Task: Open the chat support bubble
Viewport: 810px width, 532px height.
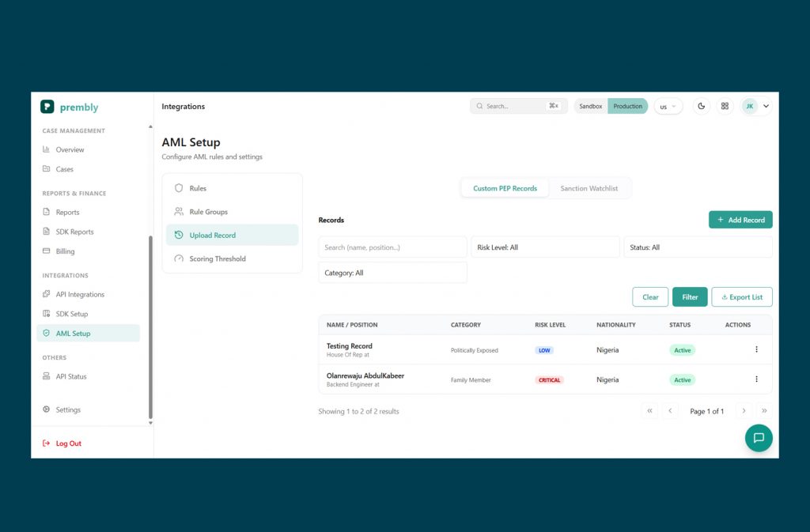Action: (x=759, y=438)
